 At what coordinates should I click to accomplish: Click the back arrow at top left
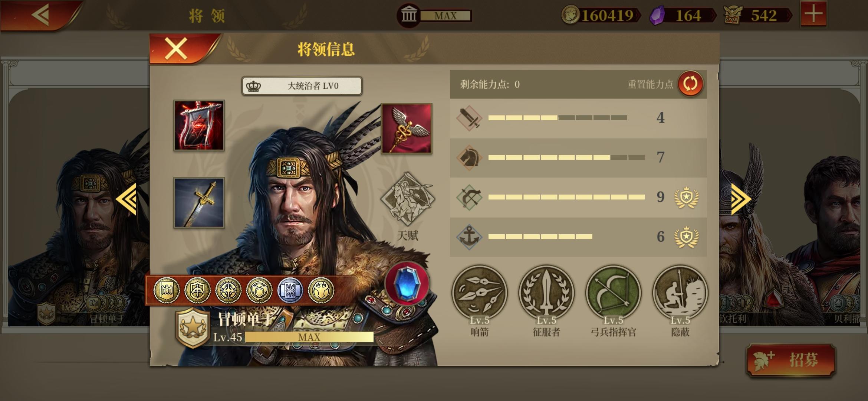tap(40, 15)
